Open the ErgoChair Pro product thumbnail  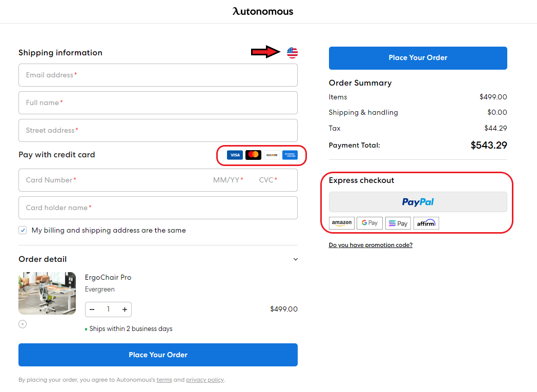[47, 294]
